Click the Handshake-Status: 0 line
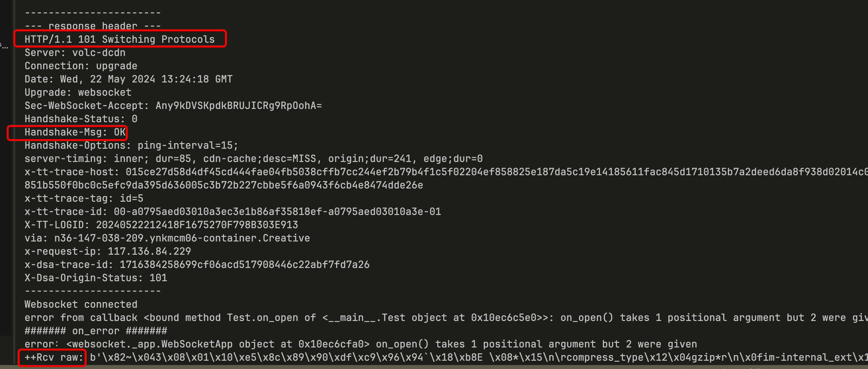The image size is (868, 369). [81, 119]
